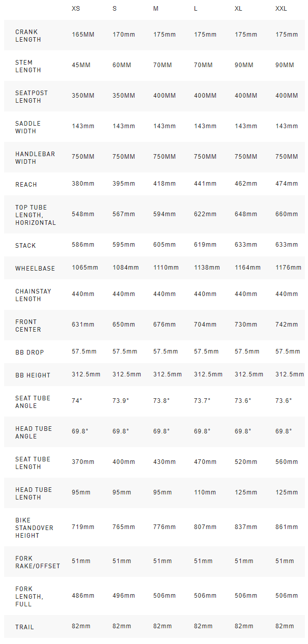Click the Stem Length row label
This screenshot has width=308, height=644.
point(28,66)
